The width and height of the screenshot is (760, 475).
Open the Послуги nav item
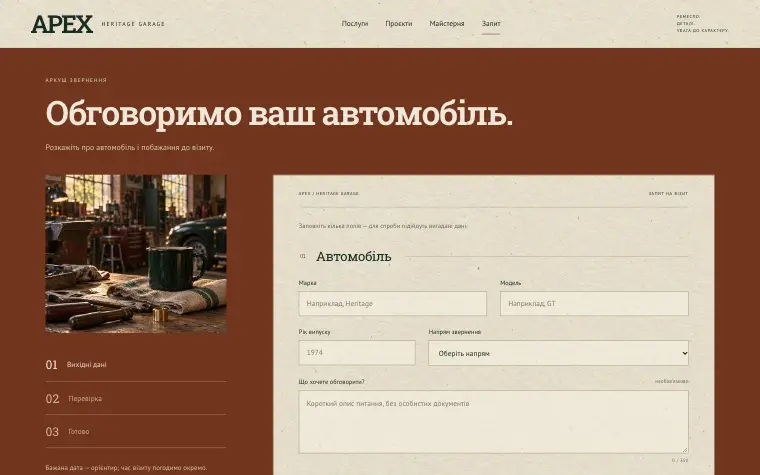click(355, 23)
